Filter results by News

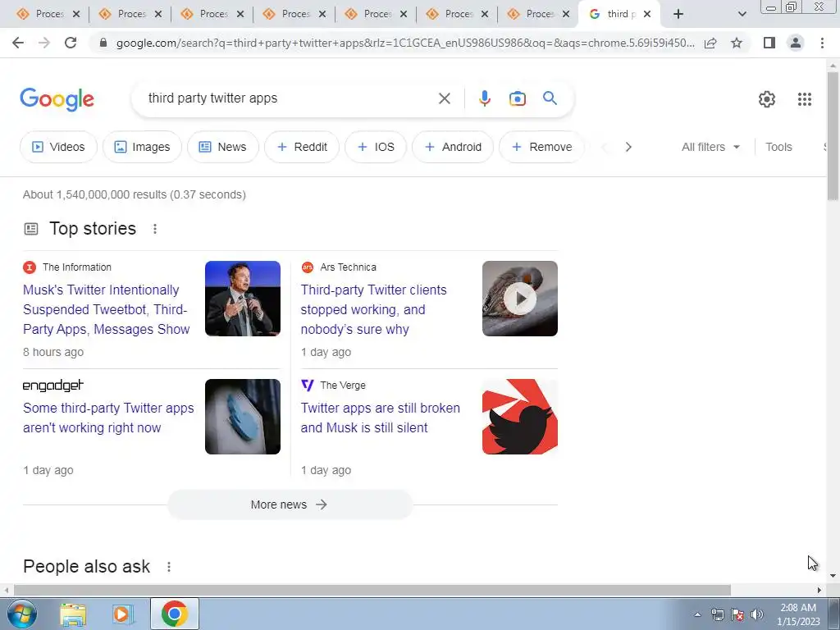point(223,147)
